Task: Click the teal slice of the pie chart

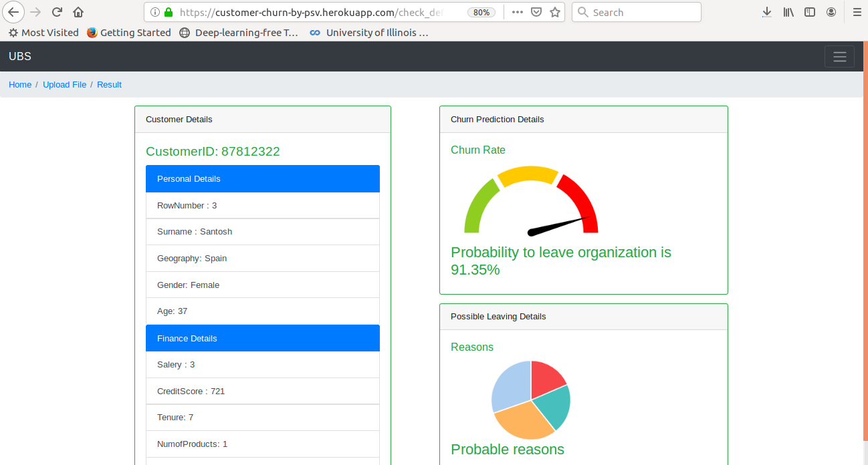Action: 556,406
